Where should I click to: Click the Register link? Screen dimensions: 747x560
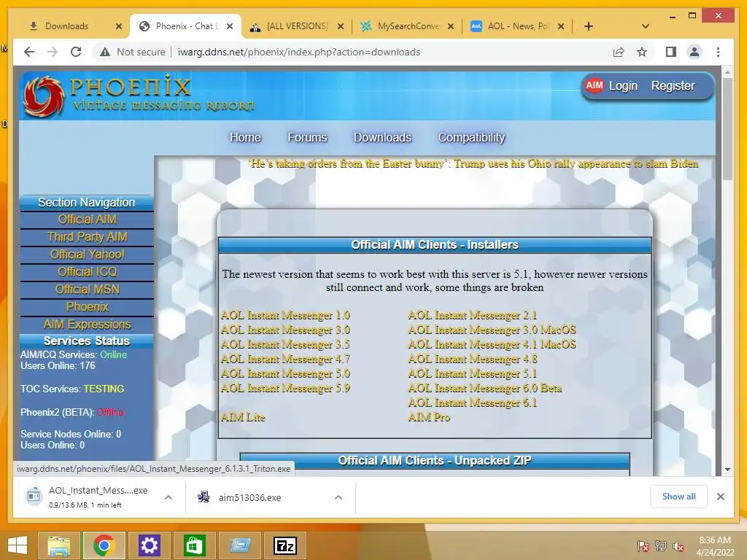[x=673, y=86]
